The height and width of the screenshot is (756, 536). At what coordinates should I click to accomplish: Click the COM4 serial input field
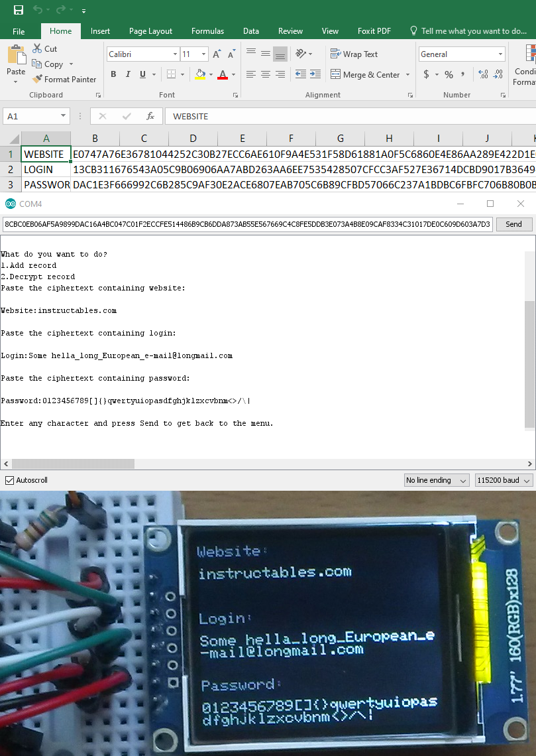(248, 224)
